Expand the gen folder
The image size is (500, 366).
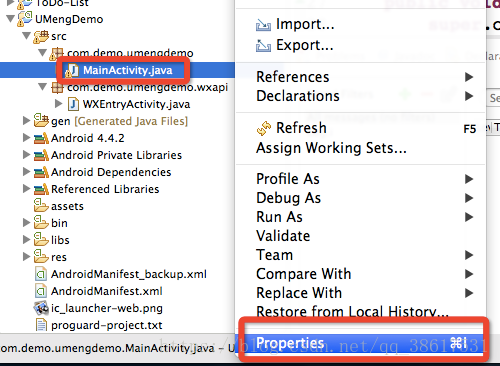26,121
